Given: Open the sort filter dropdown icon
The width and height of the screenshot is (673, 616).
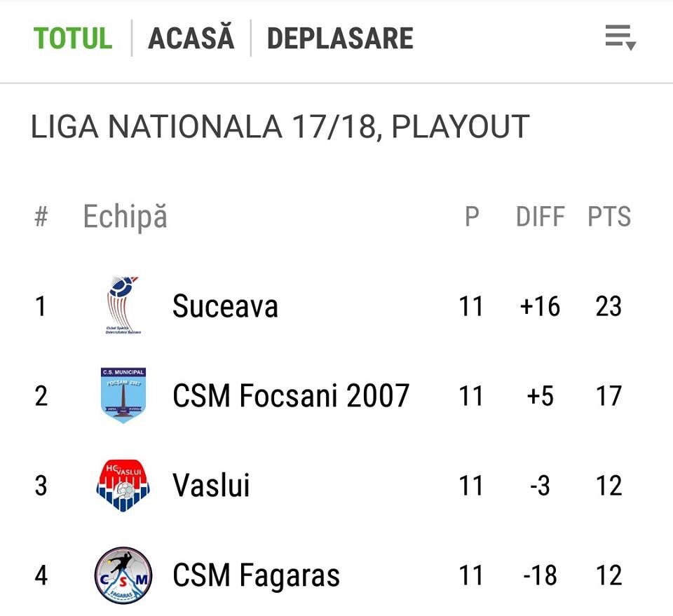Looking at the screenshot, I should 620,38.
